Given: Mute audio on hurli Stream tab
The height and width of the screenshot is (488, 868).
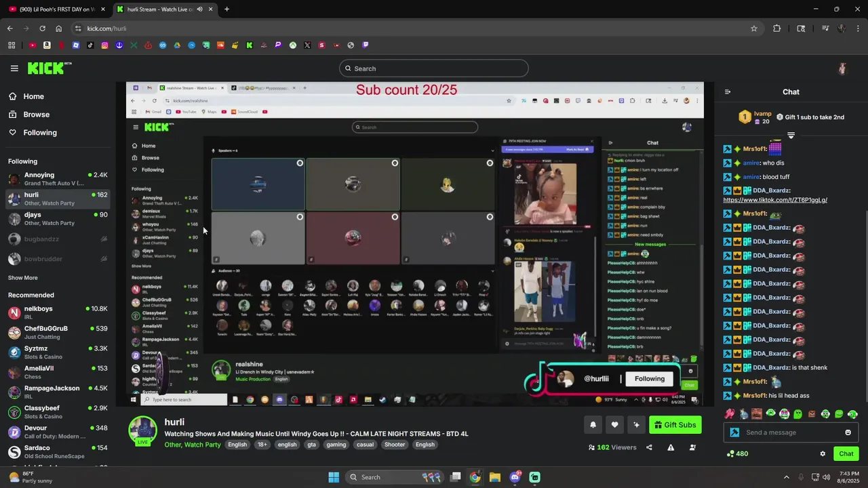Looking at the screenshot, I should click(199, 9).
